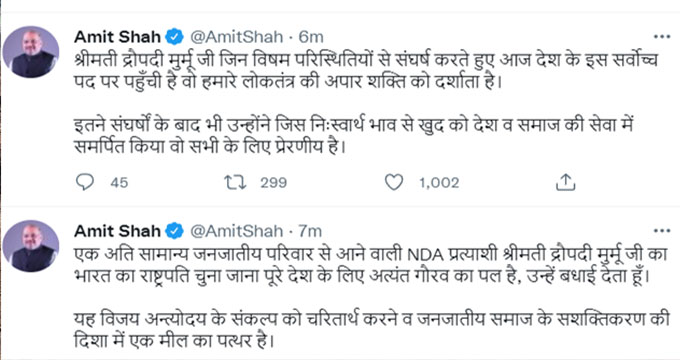
Task: Open Amit Shah's avatar on the first tweet
Action: click(x=31, y=52)
